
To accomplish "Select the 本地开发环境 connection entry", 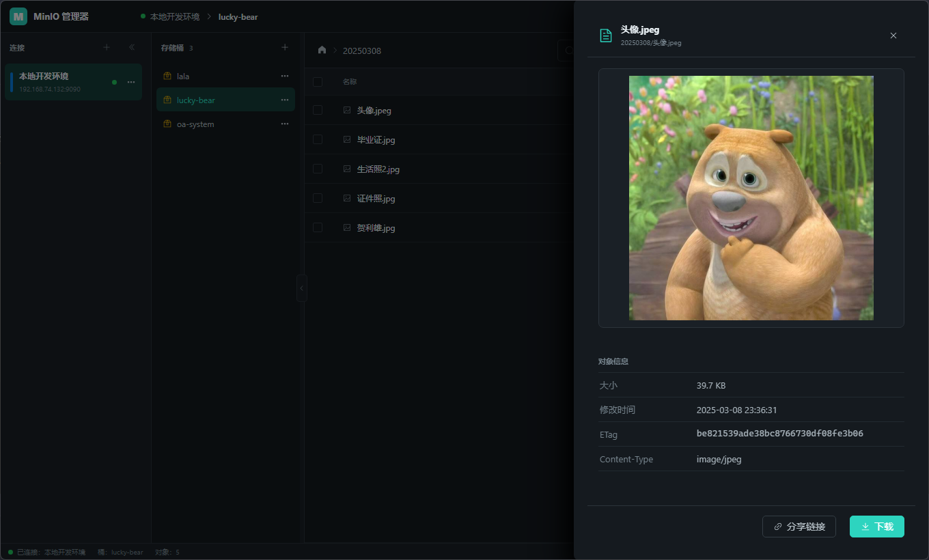I will coord(74,82).
